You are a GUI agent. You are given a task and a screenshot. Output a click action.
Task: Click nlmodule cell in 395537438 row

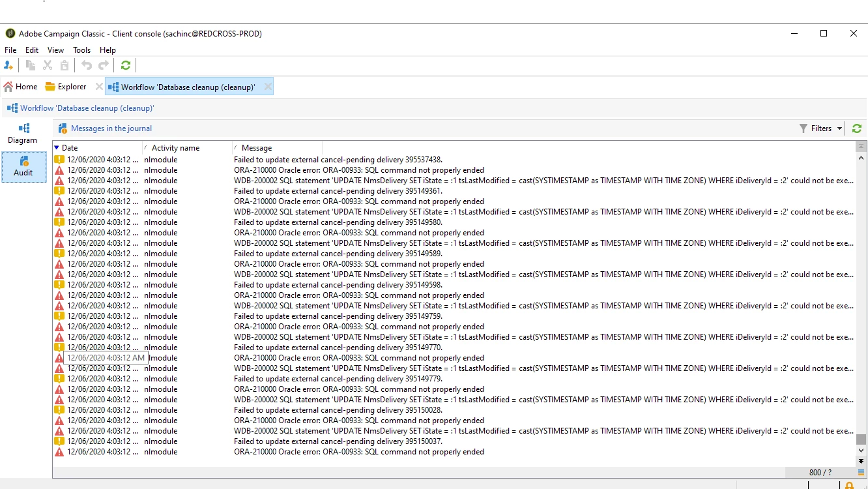tap(160, 160)
